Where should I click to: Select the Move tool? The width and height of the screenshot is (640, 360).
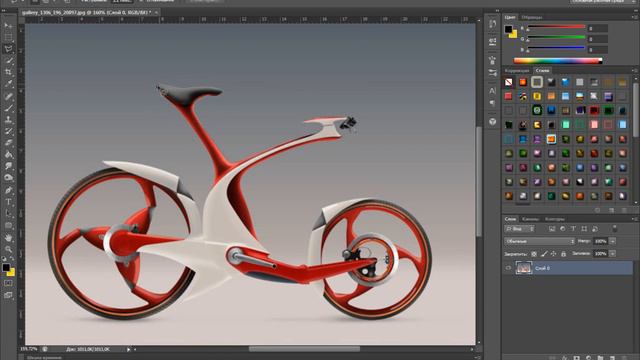pyautogui.click(x=8, y=26)
